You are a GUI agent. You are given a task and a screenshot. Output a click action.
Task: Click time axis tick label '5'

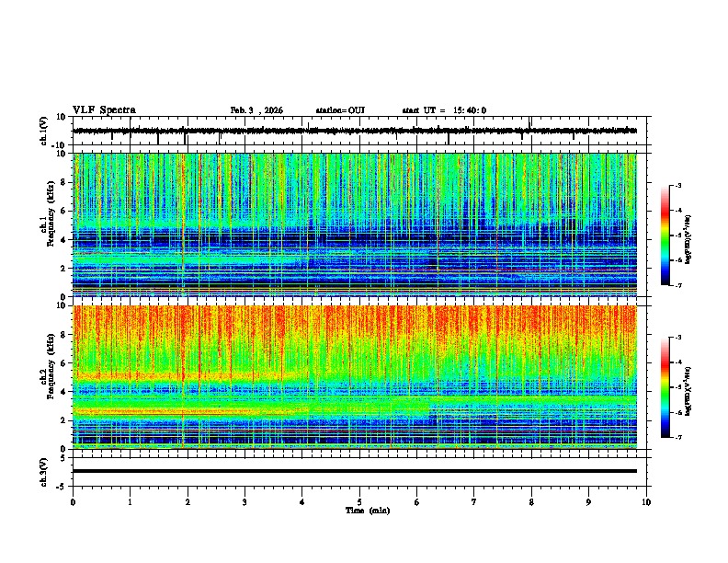tap(359, 502)
